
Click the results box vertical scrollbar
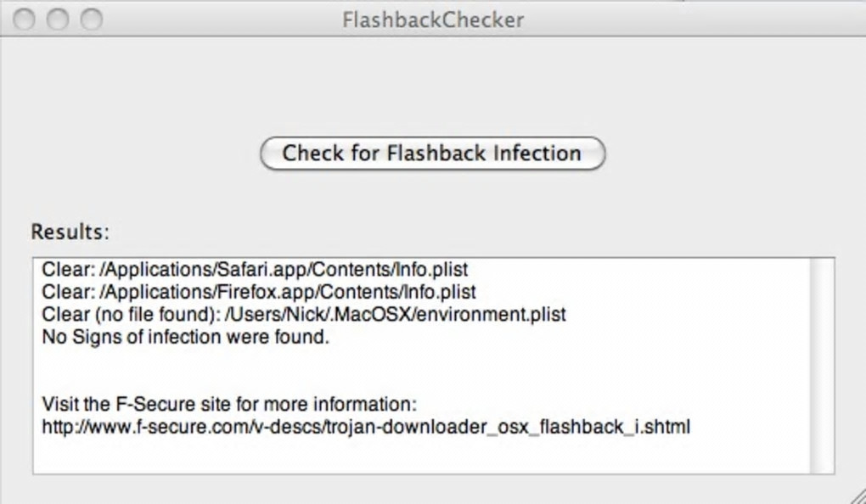point(822,365)
